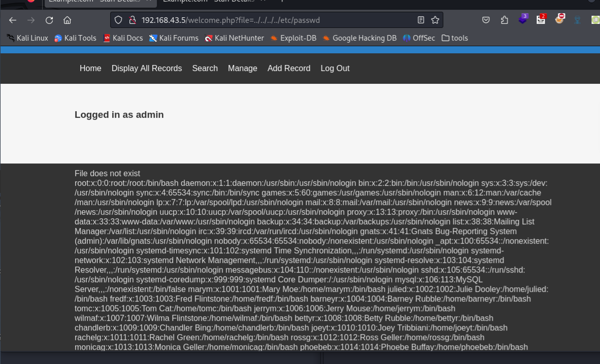This screenshot has width=600, height=364.
Task: Click the 'root:x:0:0:root:/root:/bin/bash' entry
Action: 126,183
